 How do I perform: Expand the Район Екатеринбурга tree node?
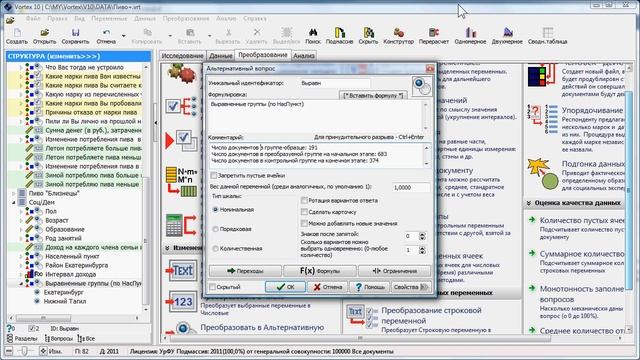tap(21, 265)
